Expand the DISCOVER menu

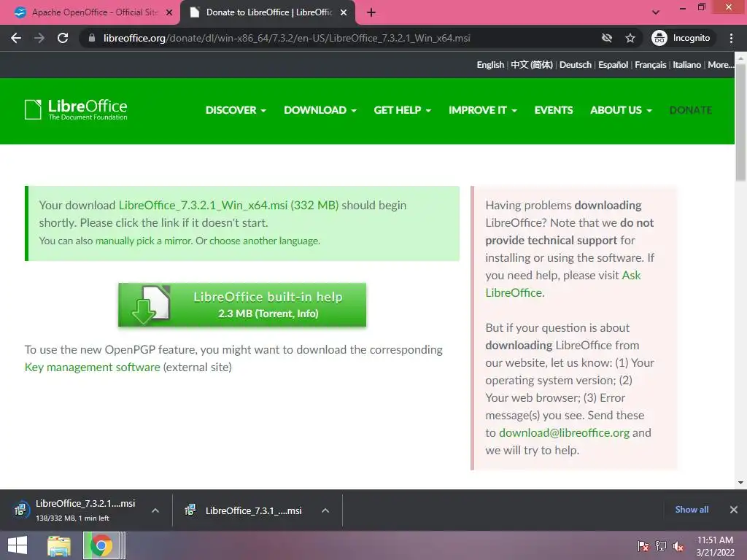(236, 110)
